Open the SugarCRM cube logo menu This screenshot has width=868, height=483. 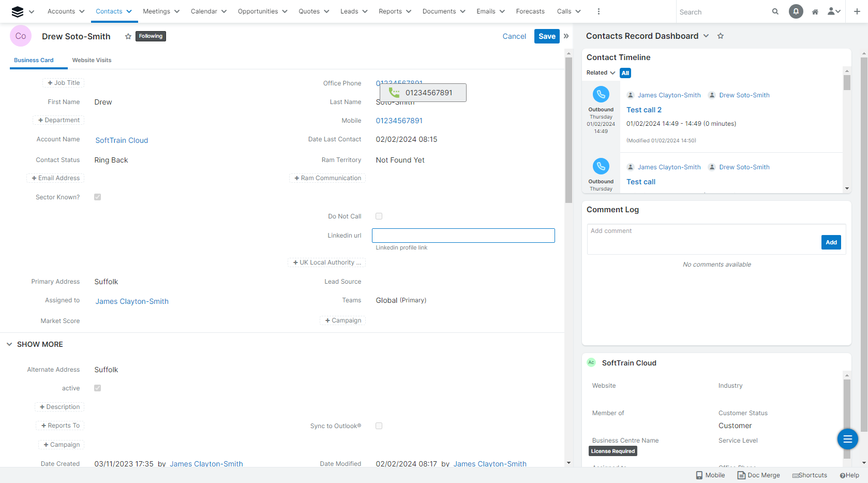(x=17, y=11)
